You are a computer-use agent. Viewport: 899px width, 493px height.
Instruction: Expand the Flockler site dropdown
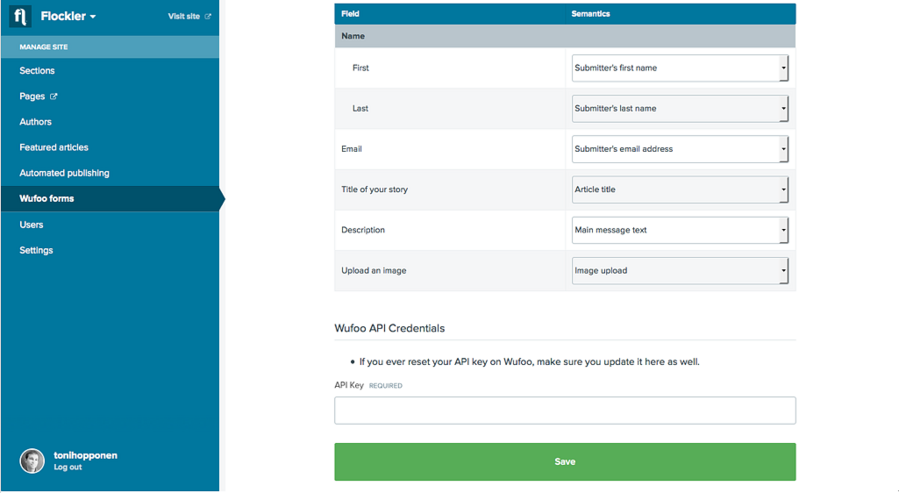click(68, 16)
